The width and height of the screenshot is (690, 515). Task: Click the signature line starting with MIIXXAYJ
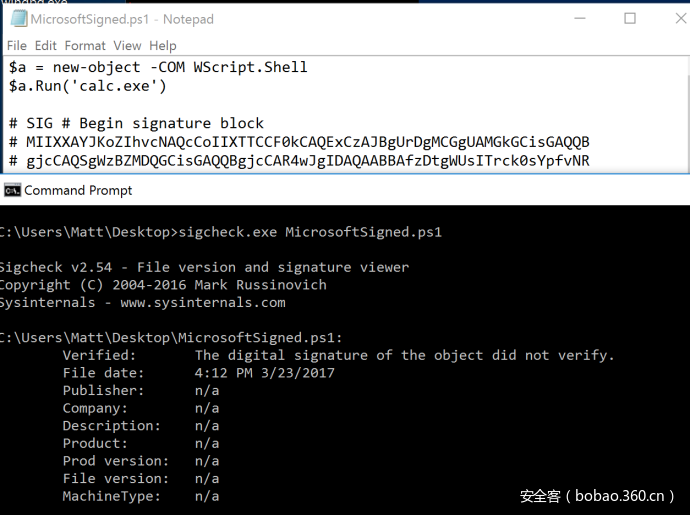point(300,142)
